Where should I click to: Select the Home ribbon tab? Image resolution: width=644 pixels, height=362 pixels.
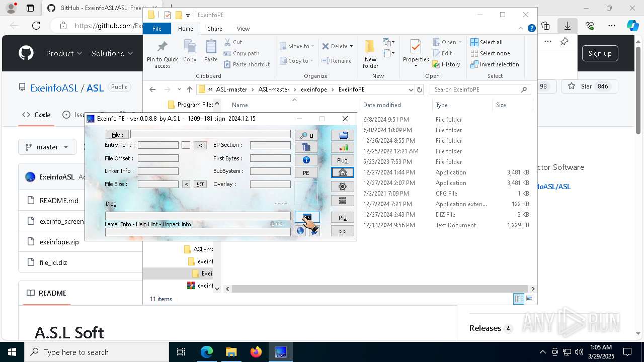[185, 29]
